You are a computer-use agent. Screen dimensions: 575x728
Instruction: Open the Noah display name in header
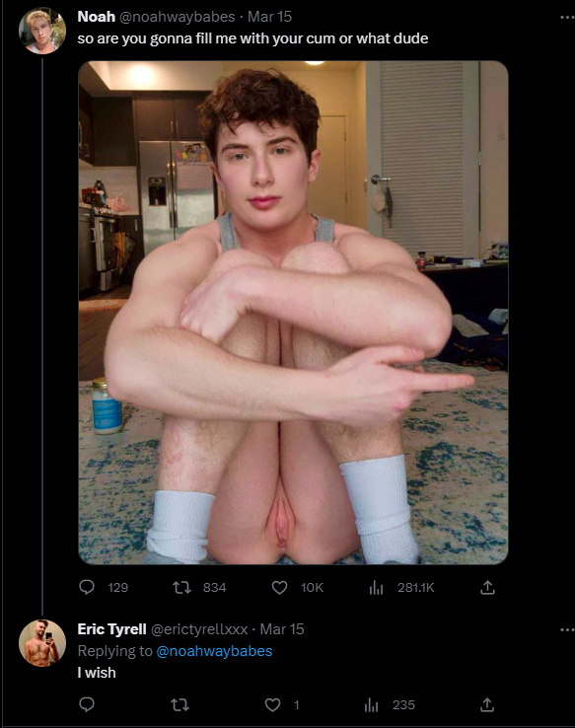pos(96,17)
